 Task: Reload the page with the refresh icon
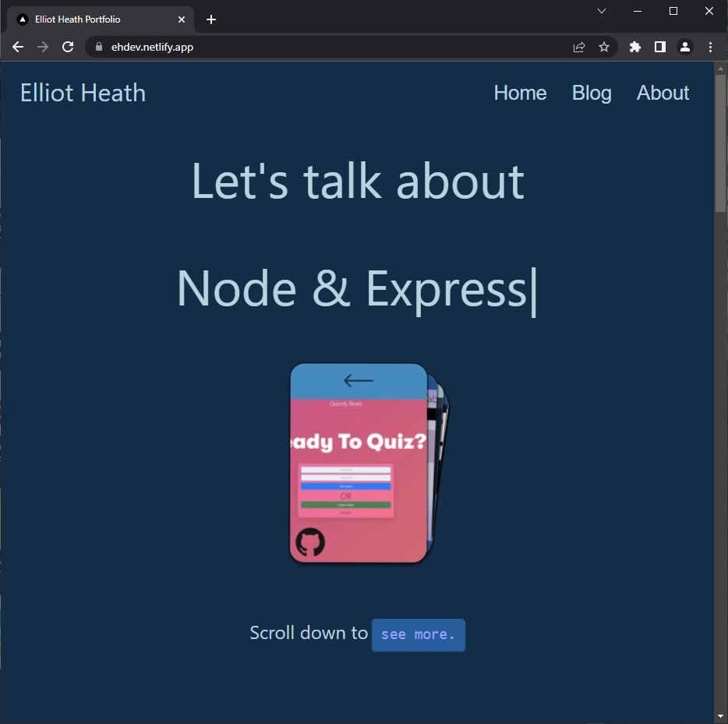click(x=68, y=47)
